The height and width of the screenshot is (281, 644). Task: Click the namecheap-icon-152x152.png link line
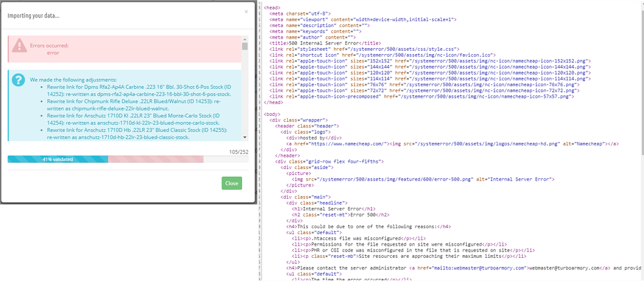(430, 60)
